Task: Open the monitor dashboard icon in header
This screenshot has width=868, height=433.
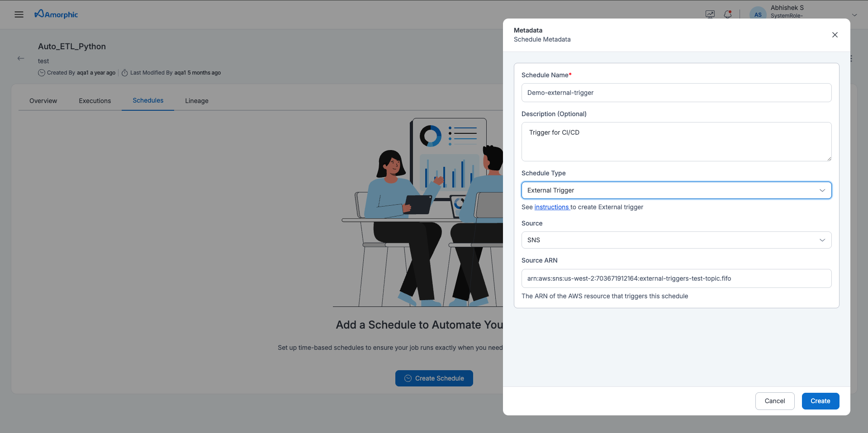Action: pyautogui.click(x=710, y=14)
